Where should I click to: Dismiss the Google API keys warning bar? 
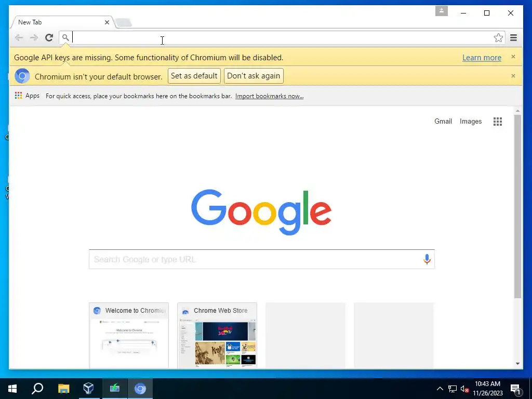[513, 57]
